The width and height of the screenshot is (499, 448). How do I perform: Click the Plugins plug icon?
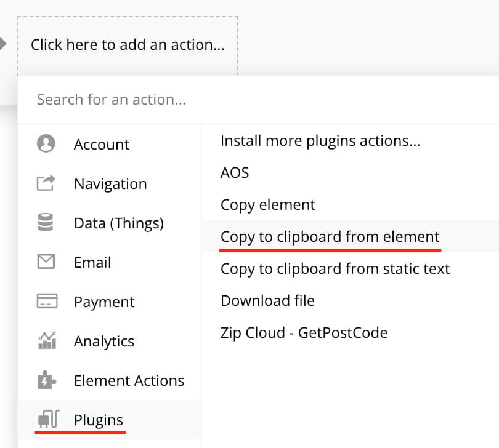(49, 419)
